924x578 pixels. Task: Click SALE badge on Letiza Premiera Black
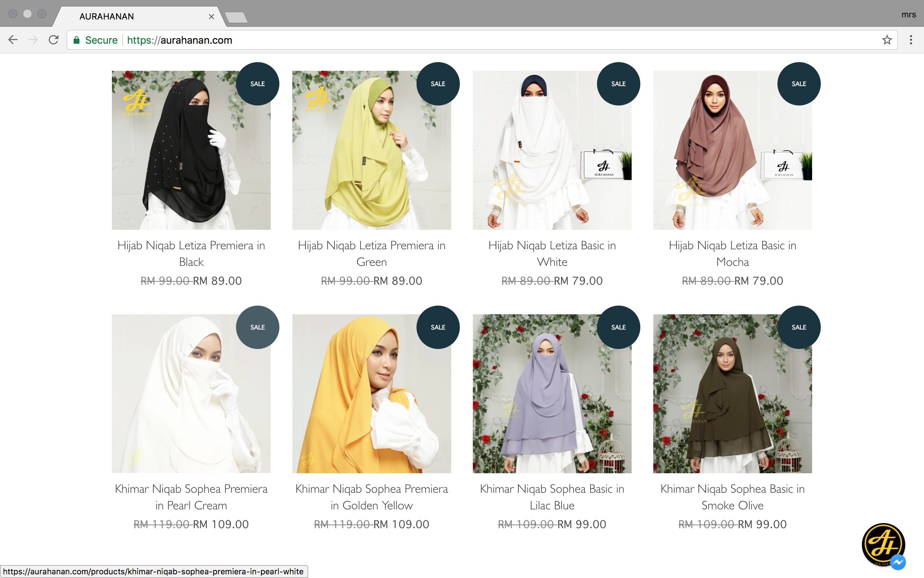coord(258,84)
